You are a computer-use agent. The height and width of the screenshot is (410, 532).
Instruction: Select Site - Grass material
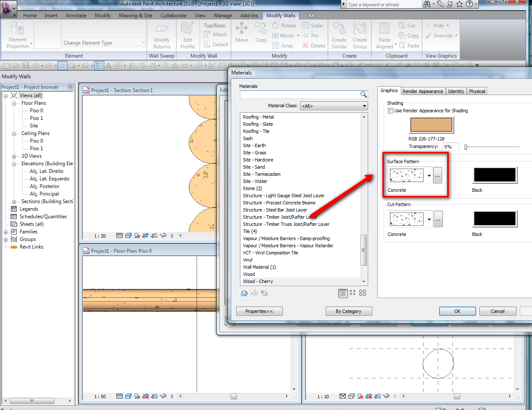tap(254, 153)
